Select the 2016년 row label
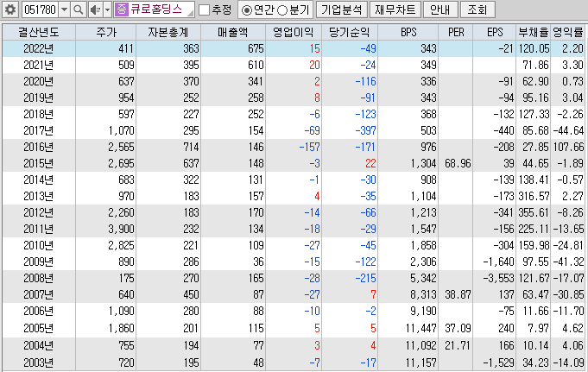588x372 pixels. [39, 147]
